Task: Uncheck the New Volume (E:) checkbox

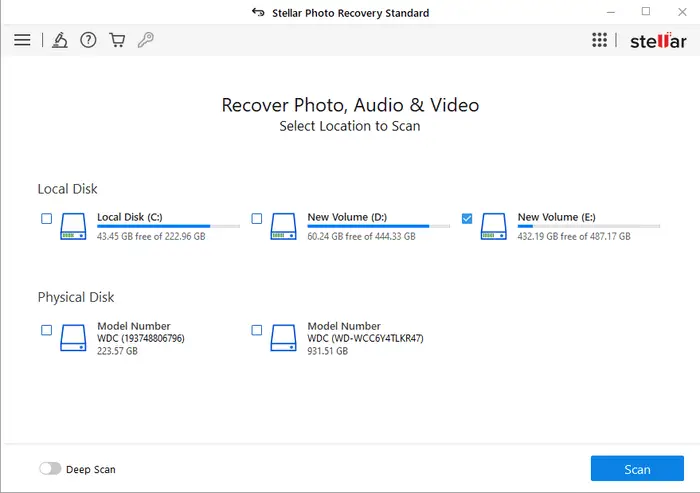Action: [x=467, y=218]
